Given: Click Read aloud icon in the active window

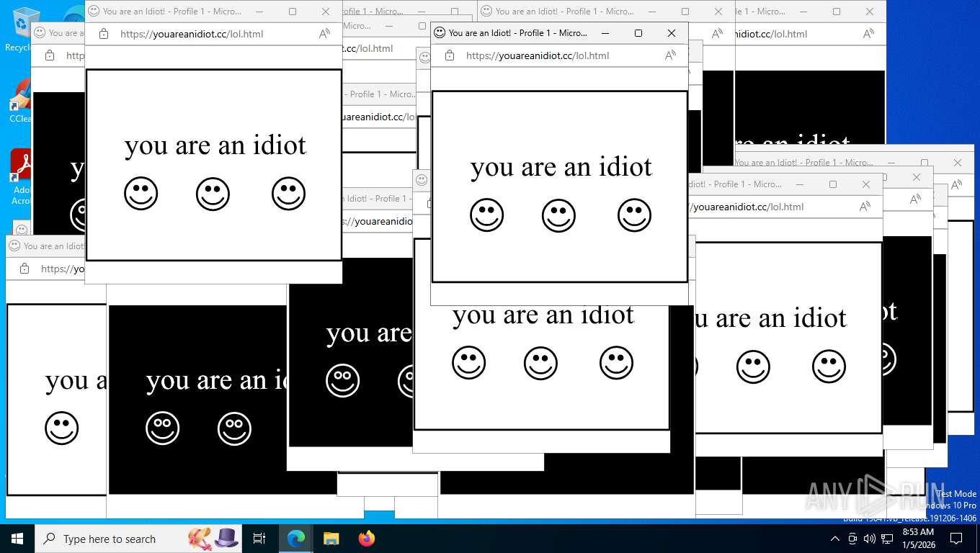Looking at the screenshot, I should (x=670, y=55).
